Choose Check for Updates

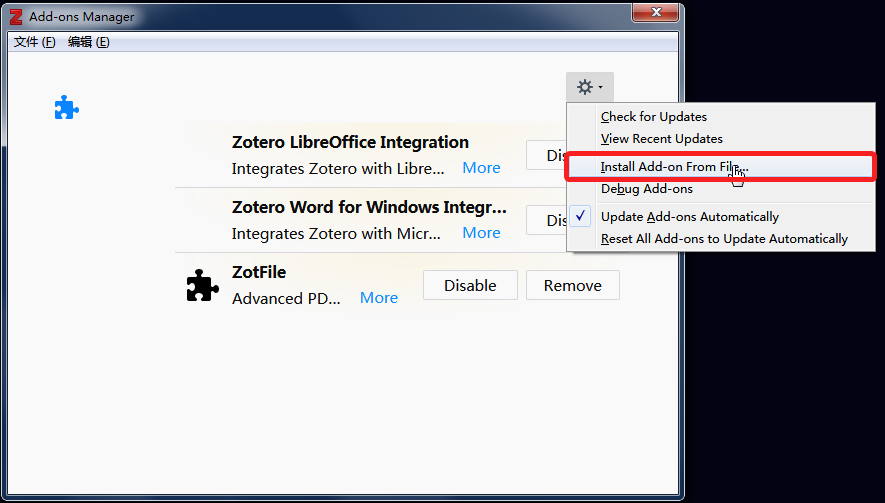coord(654,117)
